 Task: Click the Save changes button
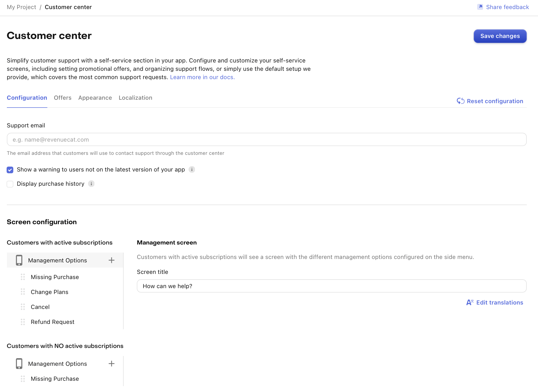tap(500, 36)
